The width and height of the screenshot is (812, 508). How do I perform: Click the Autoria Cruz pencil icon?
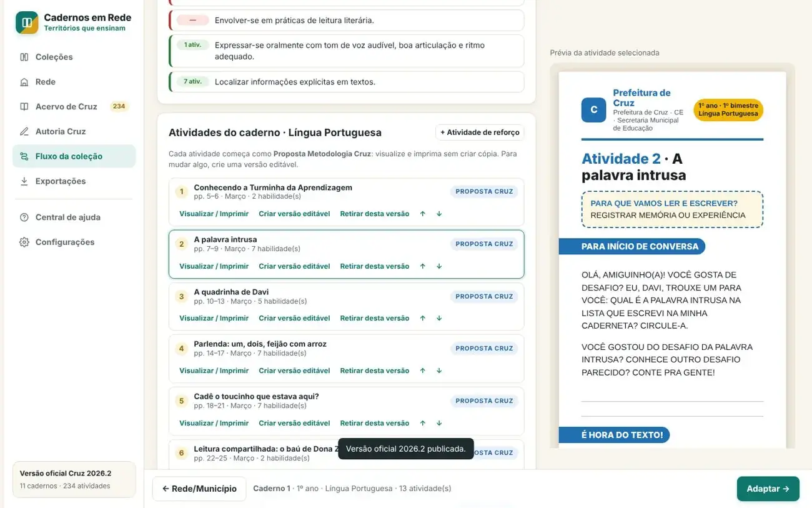click(x=24, y=132)
